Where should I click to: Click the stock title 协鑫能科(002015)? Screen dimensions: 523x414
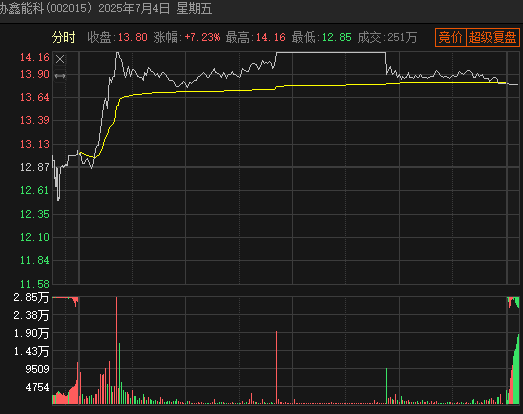[x=46, y=9]
